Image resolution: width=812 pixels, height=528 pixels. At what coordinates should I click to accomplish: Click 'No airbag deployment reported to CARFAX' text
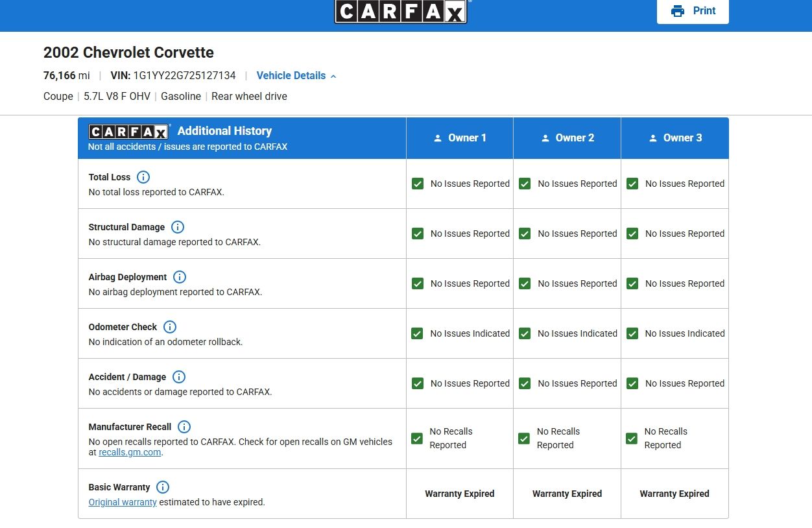point(175,292)
